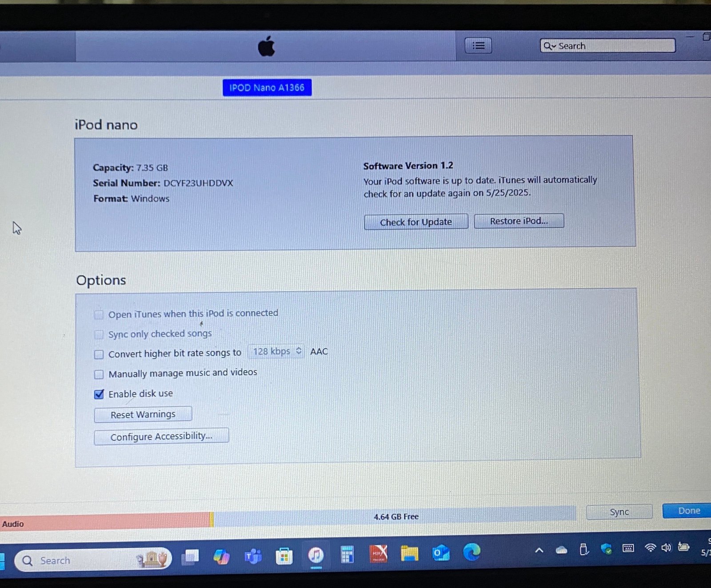Click the OneDrive cloud tray icon
Image resolution: width=711 pixels, height=588 pixels.
click(x=562, y=550)
